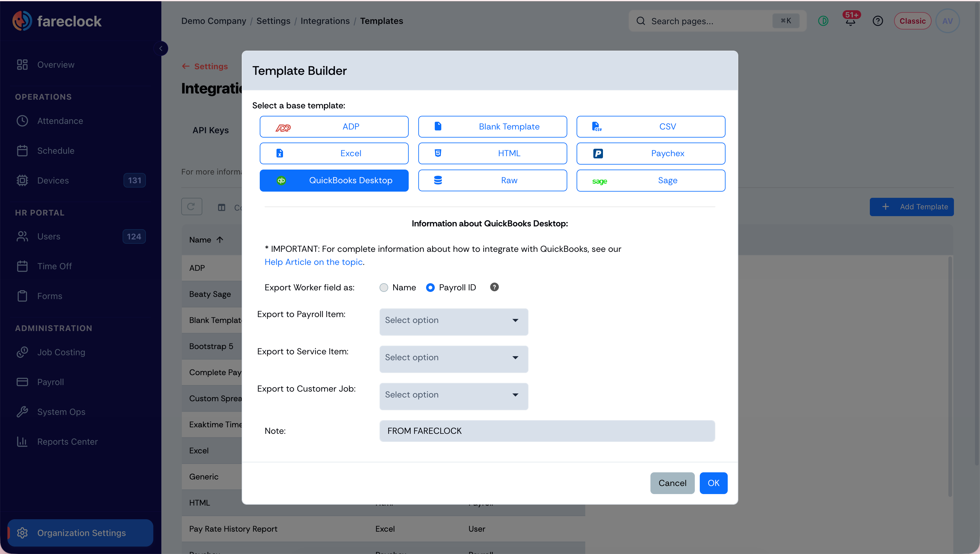This screenshot has height=554, width=980.
Task: Click the fareclock logo
Action: [57, 21]
